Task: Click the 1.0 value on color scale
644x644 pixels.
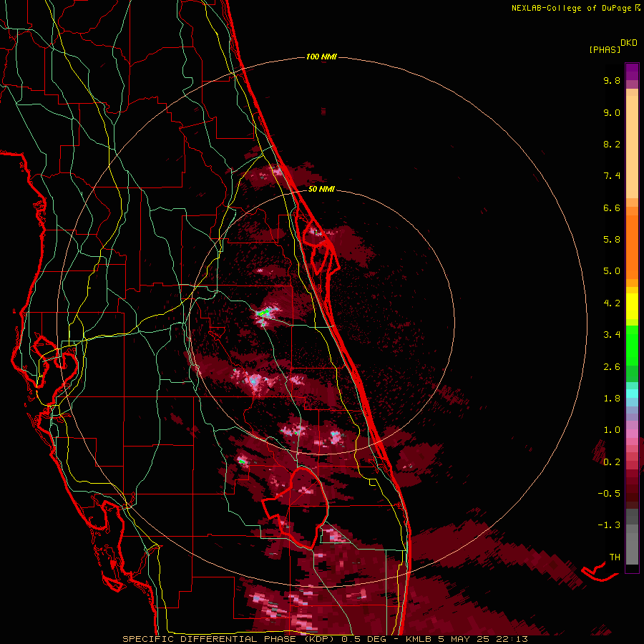Action: tap(612, 430)
